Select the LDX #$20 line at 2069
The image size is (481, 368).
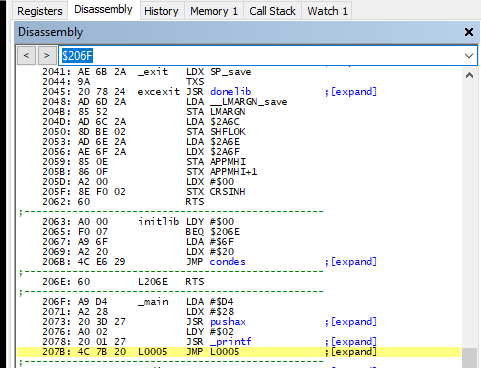[138, 252]
